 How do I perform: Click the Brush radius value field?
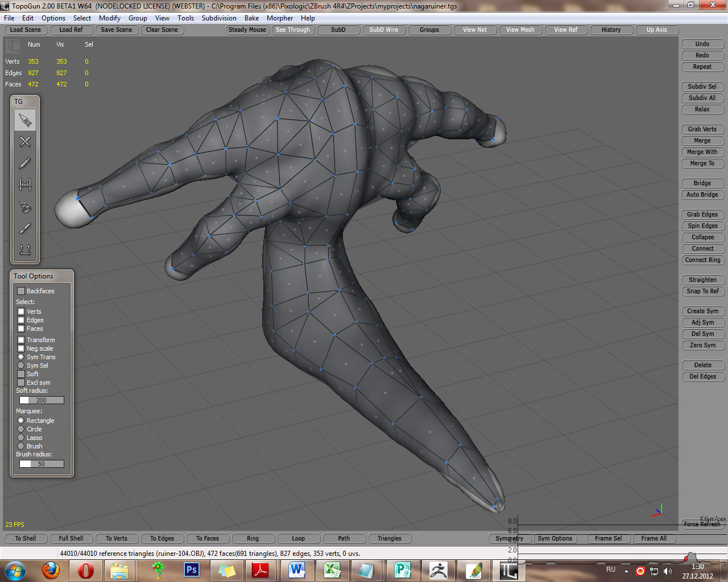[x=41, y=464]
